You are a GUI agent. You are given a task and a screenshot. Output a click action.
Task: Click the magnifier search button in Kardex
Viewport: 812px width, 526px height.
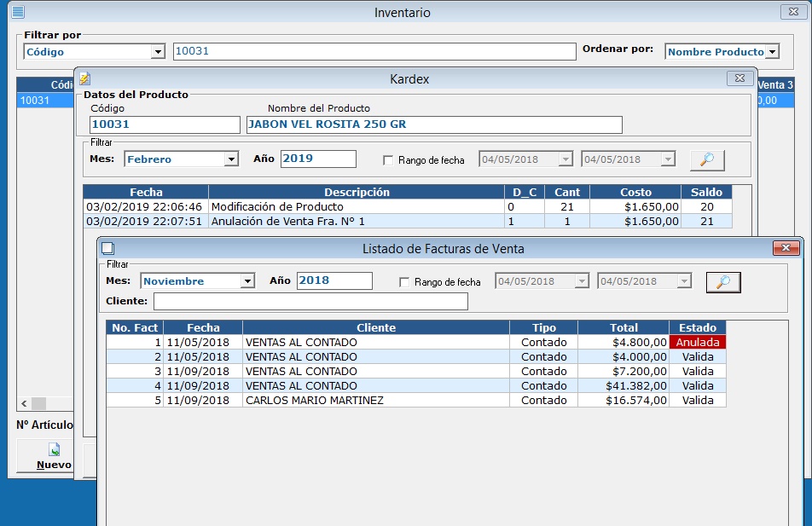tap(707, 159)
